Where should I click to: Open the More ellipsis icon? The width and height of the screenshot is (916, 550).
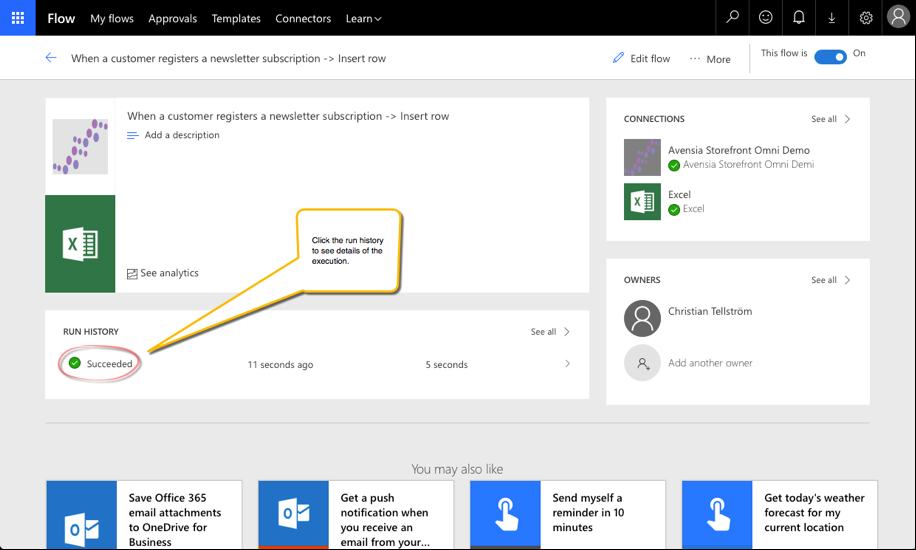pyautogui.click(x=695, y=58)
